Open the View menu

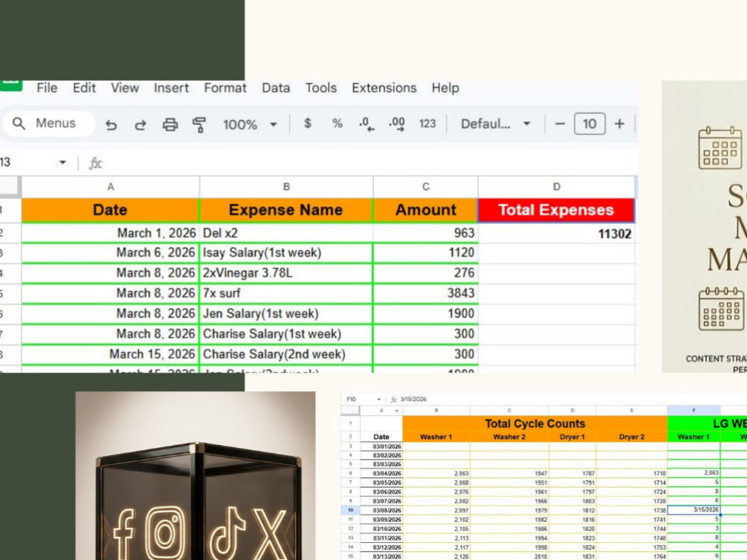pyautogui.click(x=125, y=87)
